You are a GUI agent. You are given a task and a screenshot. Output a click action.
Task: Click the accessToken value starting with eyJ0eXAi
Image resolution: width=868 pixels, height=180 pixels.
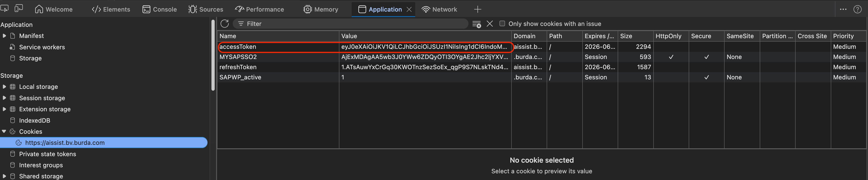[x=424, y=47]
